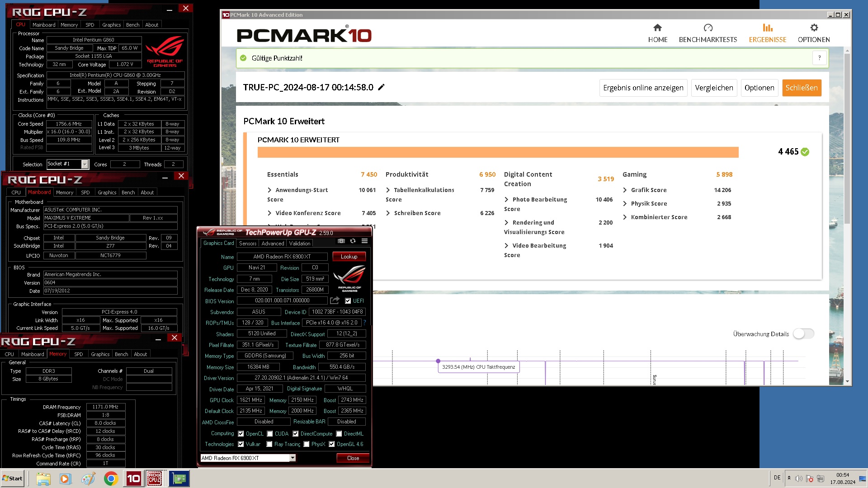This screenshot has width=868, height=488.
Task: Toggle UEFI checkbox in GPU-Z
Action: coord(348,301)
